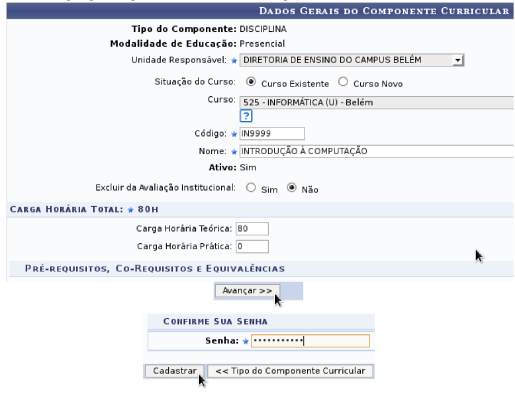Go back to Tipo do Componente Curricular
The image size is (515, 395).
[x=290, y=371]
